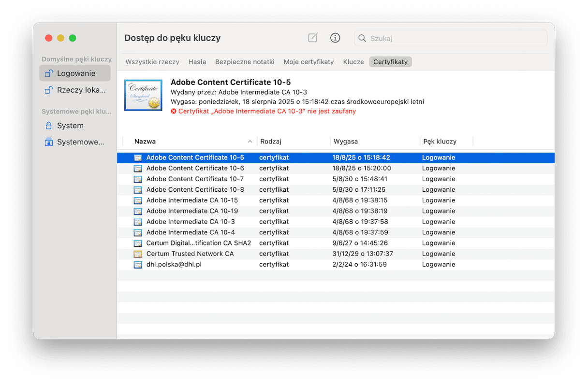Switch to the Wszystkie rzeczy tab
Viewport: 588px width, 383px height.
click(x=152, y=62)
